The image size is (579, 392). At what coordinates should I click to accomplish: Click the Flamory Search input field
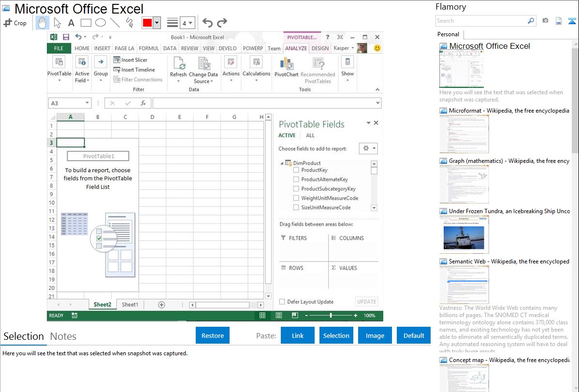(481, 21)
